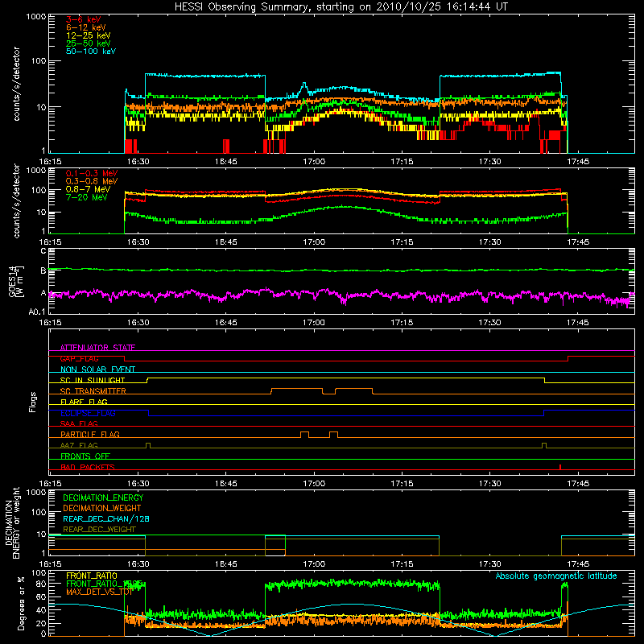The width and height of the screenshot is (644, 644).
Task: Select the 12-25 keV legend label
Action: coord(89,35)
